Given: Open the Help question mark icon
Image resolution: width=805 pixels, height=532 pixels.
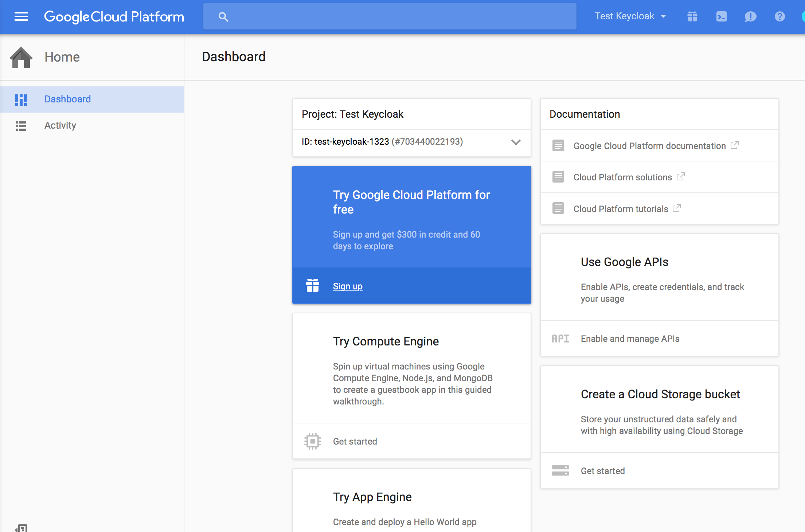Looking at the screenshot, I should (779, 16).
